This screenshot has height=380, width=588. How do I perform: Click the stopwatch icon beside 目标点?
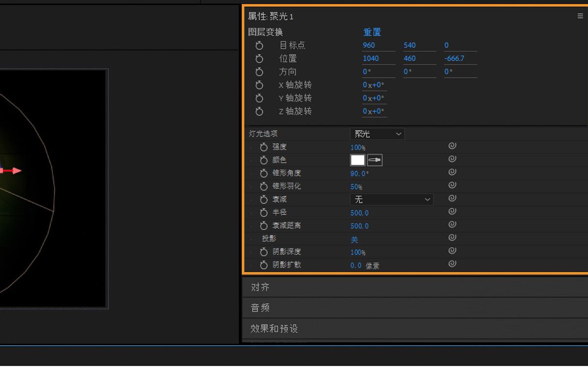259,45
